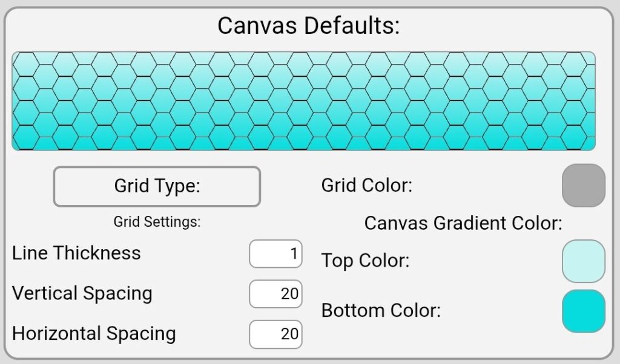Click the Canvas Gradient Color heading
The width and height of the screenshot is (620, 364).
pyautogui.click(x=463, y=224)
